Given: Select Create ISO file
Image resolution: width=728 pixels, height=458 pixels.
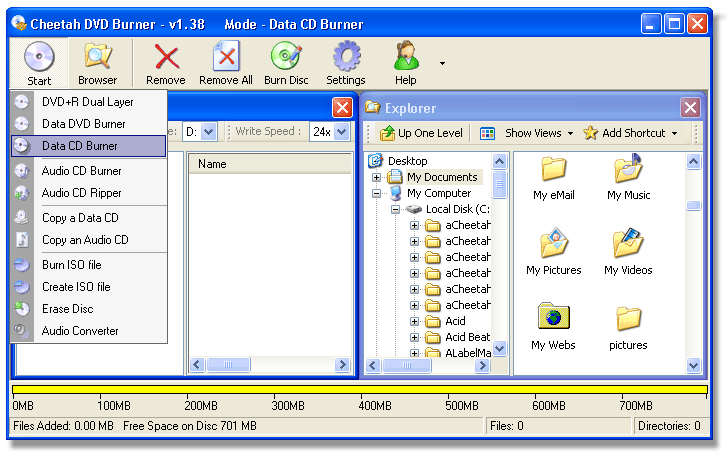Looking at the screenshot, I should [88, 287].
